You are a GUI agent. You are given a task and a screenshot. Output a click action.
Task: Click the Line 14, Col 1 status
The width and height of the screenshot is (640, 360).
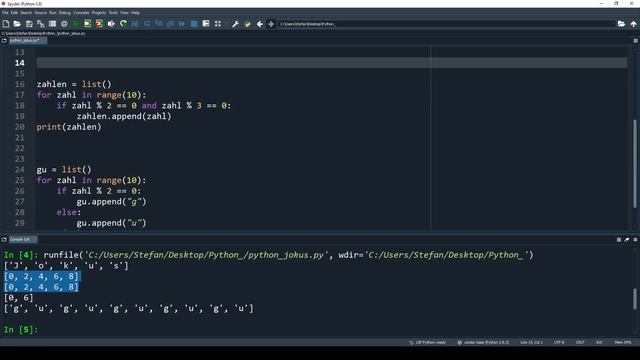click(531, 342)
